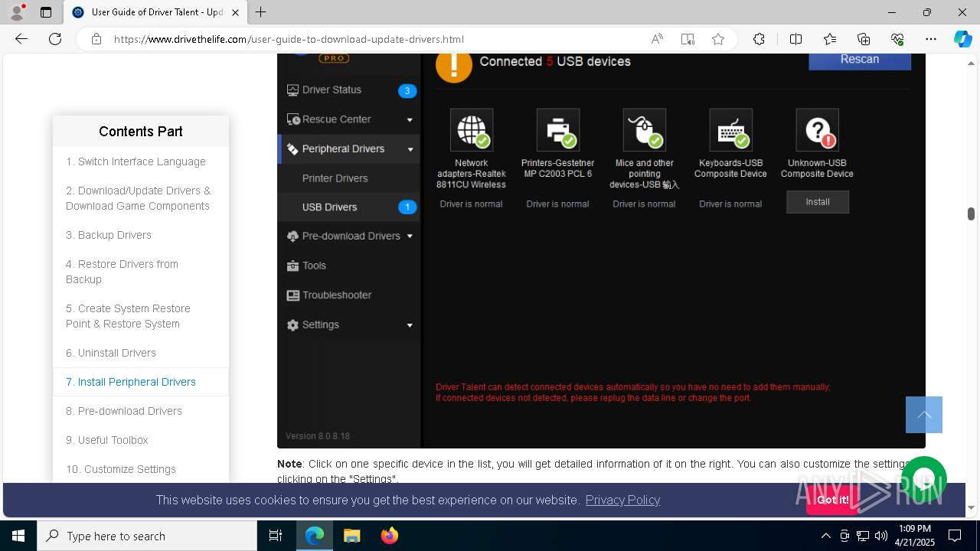This screenshot has width=980, height=551.
Task: Go back to previous page
Action: point(21,39)
